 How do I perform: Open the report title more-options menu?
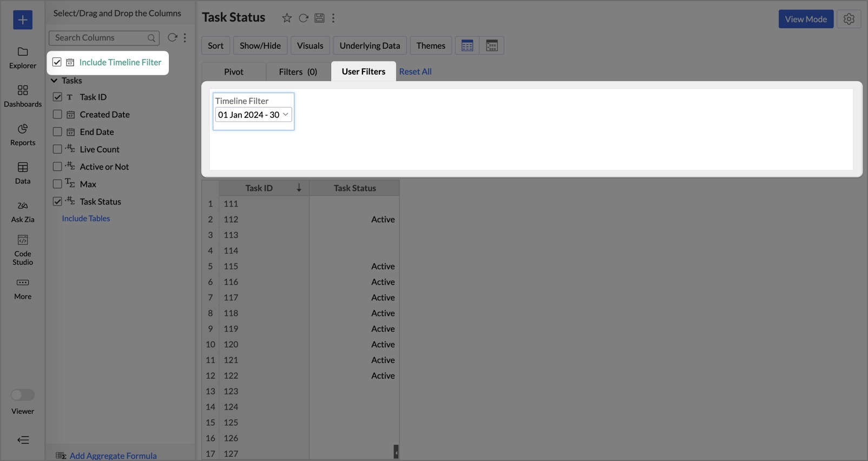pos(333,18)
